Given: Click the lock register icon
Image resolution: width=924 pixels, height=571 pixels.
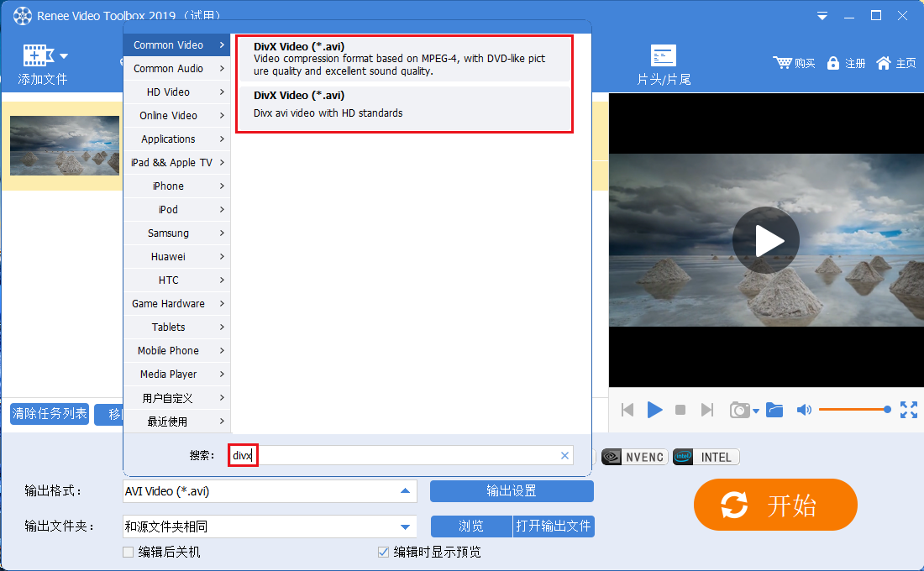Looking at the screenshot, I should 832,63.
